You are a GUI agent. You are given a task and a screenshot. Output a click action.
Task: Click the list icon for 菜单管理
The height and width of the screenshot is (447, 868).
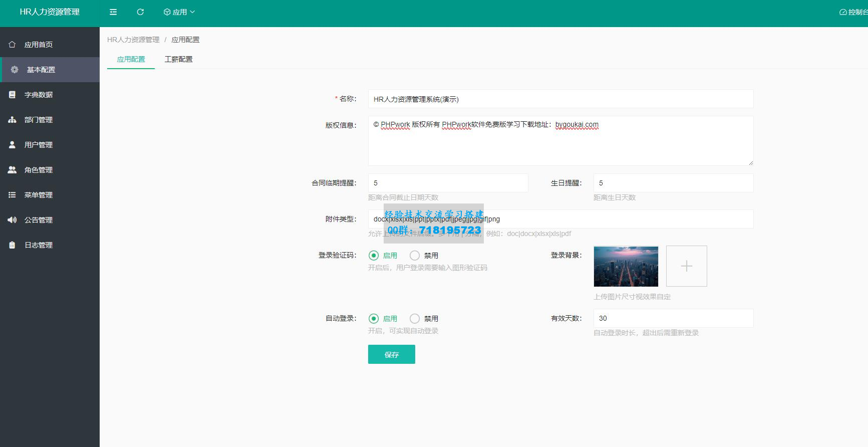click(12, 195)
